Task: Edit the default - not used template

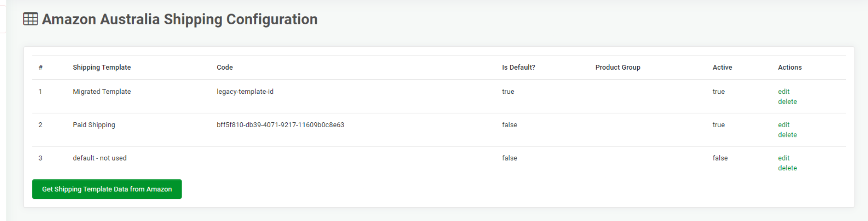Action: coord(784,158)
